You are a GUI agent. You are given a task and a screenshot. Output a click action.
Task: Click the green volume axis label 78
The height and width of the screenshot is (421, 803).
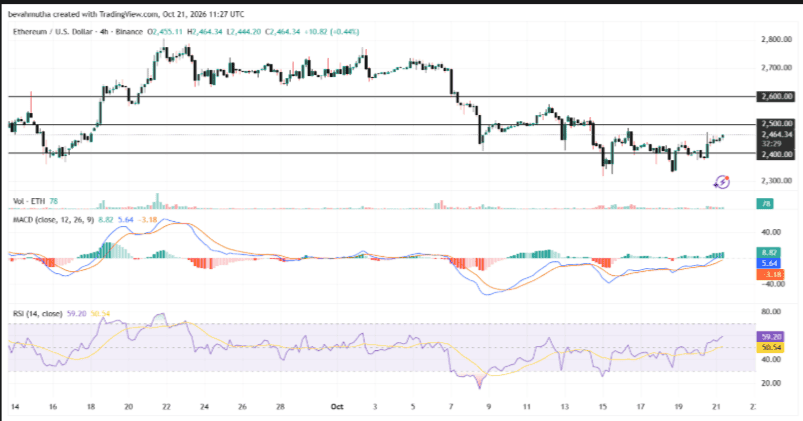click(766, 204)
